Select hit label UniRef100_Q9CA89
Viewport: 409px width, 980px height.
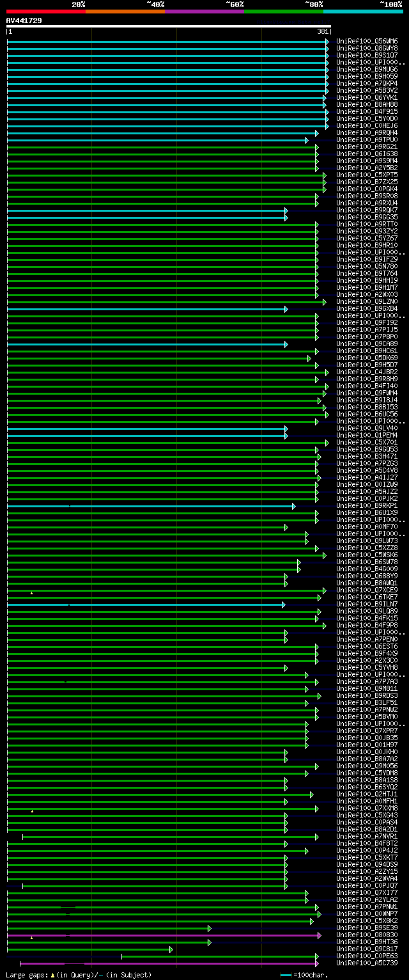[367, 344]
